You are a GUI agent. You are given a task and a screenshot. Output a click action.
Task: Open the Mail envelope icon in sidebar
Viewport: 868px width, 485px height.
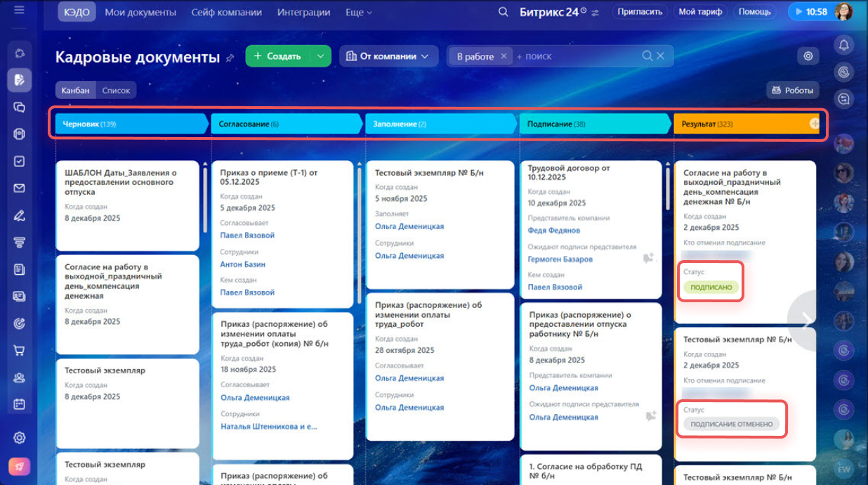coord(20,188)
